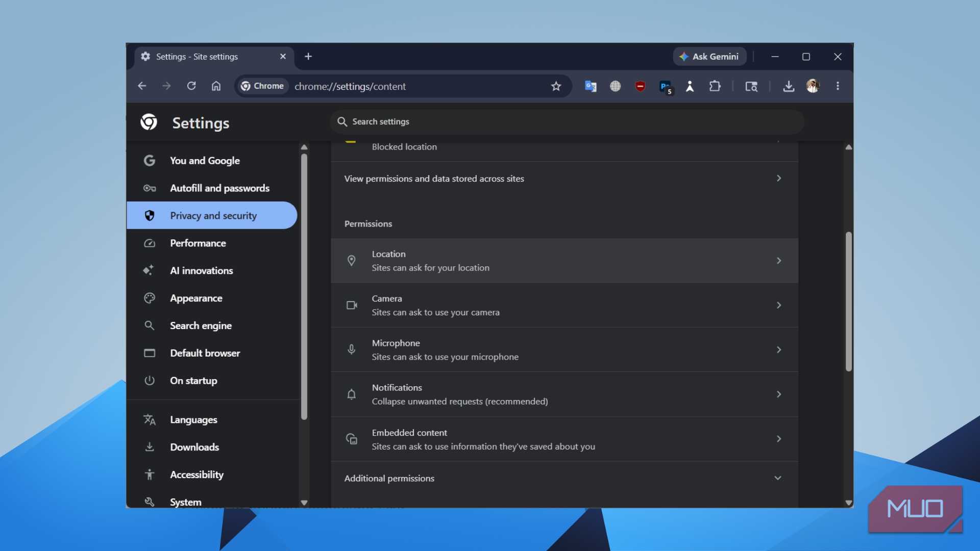Reload the page with refresh icon
This screenshot has height=551, width=980.
[191, 86]
